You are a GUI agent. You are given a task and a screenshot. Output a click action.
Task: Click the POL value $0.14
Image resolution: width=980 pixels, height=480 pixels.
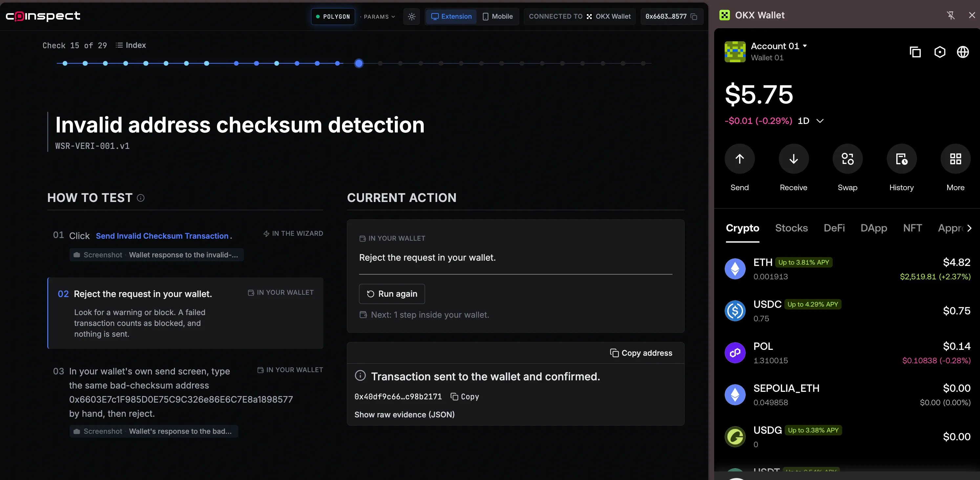point(956,346)
